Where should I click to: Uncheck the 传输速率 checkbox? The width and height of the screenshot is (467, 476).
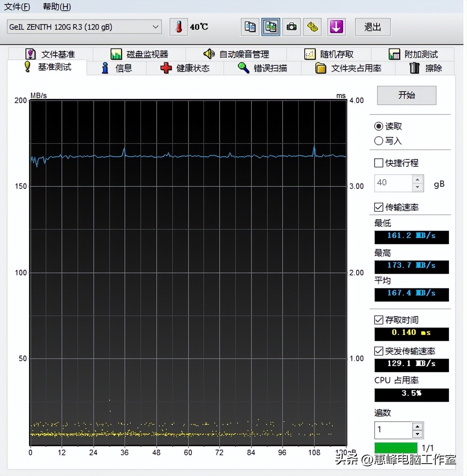pos(378,207)
